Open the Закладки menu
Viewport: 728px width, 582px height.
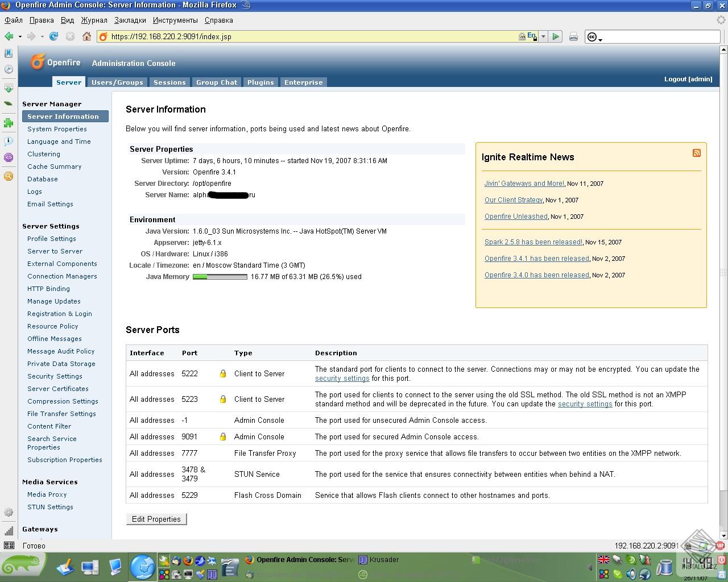130,20
